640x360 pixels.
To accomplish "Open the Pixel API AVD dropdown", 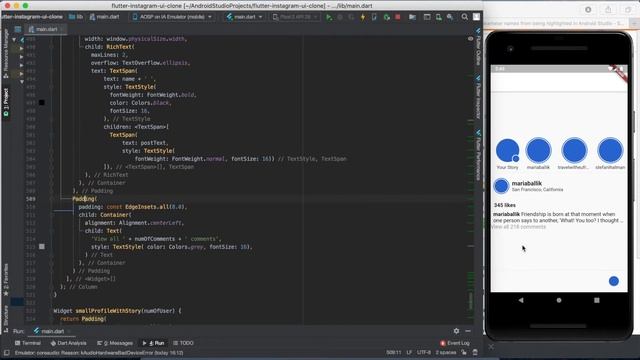I will point(295,17).
